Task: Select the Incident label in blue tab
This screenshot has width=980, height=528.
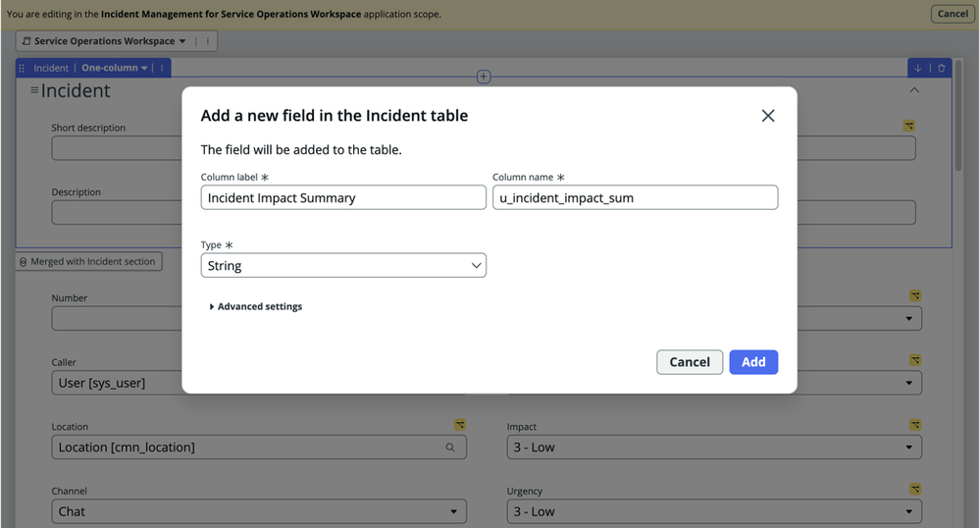Action: [x=51, y=68]
